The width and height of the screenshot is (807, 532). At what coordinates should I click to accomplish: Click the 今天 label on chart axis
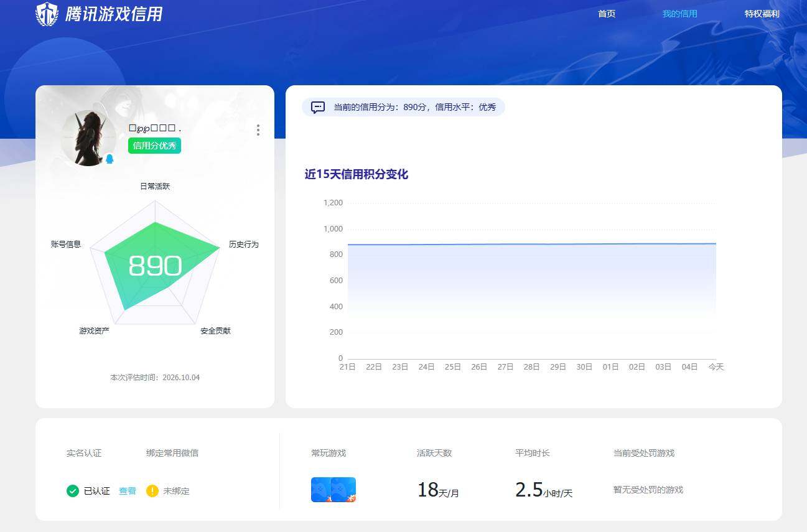click(716, 367)
